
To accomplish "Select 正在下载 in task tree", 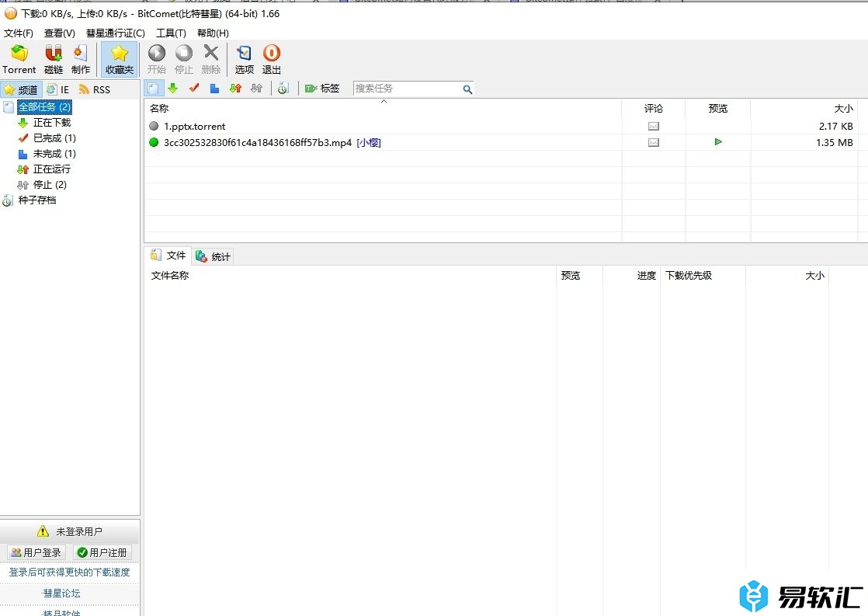I will coord(52,123).
